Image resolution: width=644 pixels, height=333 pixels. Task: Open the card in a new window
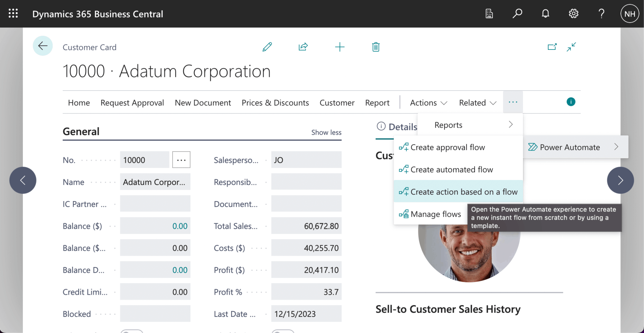point(552,47)
